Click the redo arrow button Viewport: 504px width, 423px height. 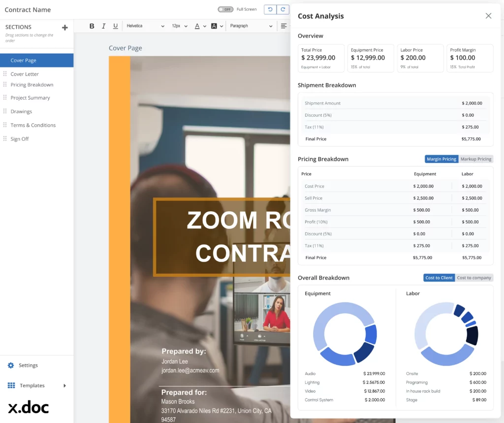283,10
